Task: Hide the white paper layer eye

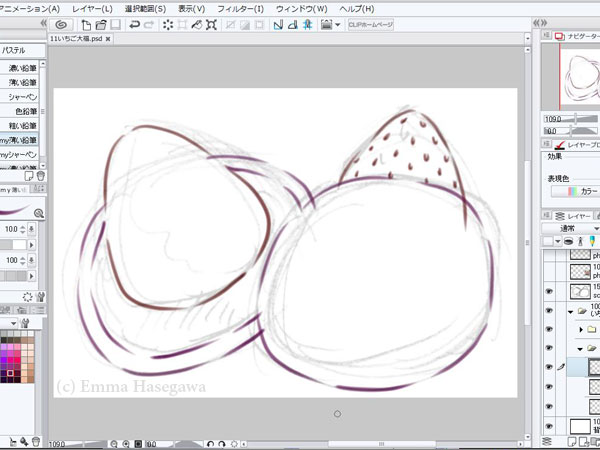Action: pos(549,426)
